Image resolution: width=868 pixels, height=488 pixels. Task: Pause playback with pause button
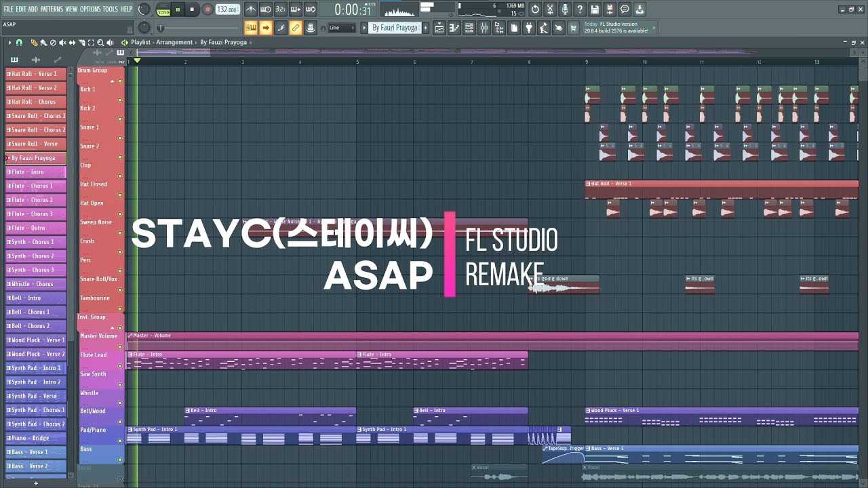(x=178, y=9)
